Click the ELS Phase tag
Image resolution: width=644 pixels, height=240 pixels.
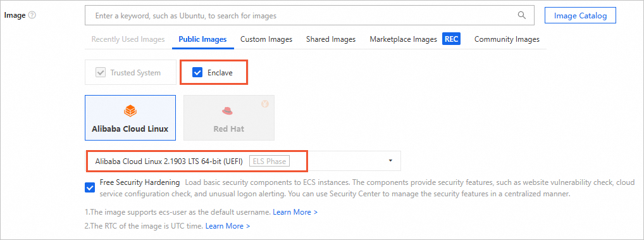(x=269, y=161)
